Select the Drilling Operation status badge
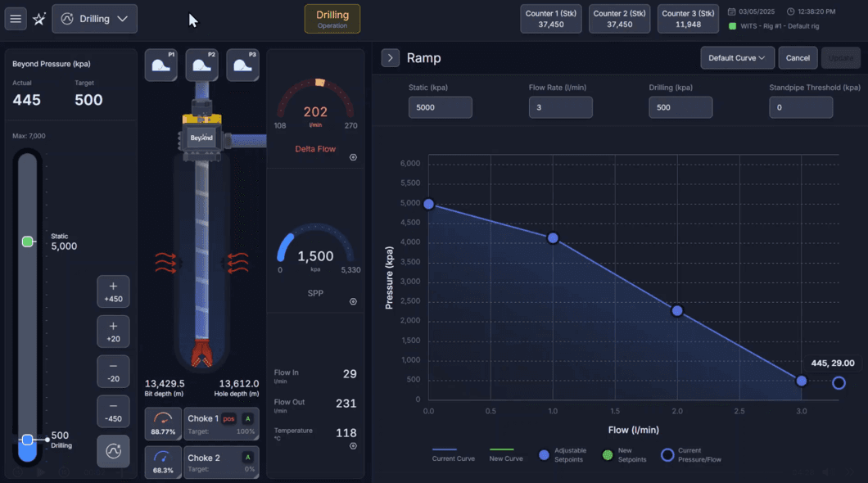Viewport: 868px width, 483px height. coord(332,18)
